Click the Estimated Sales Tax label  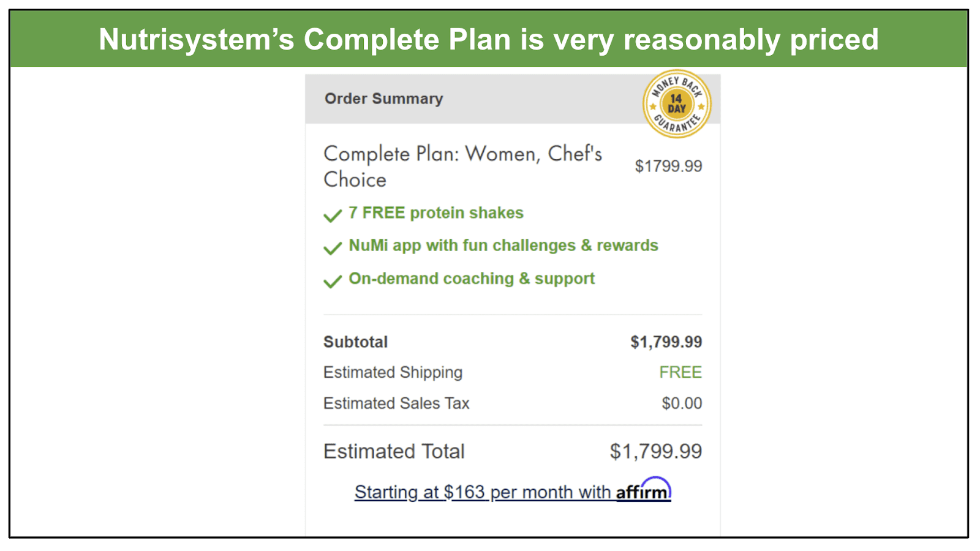[396, 403]
